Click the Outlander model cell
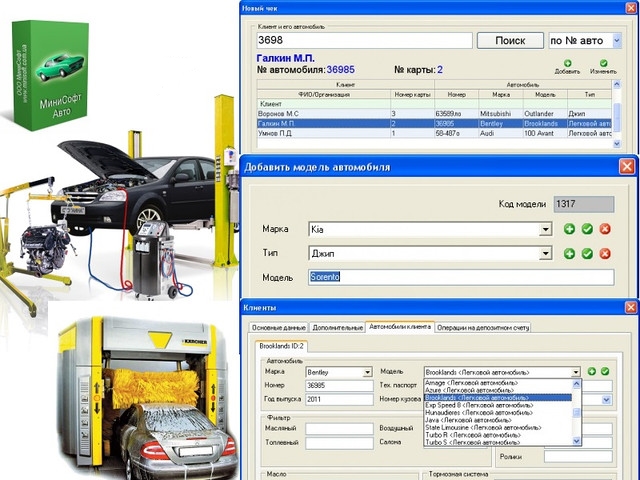This screenshot has width=640, height=480. pyautogui.click(x=545, y=113)
